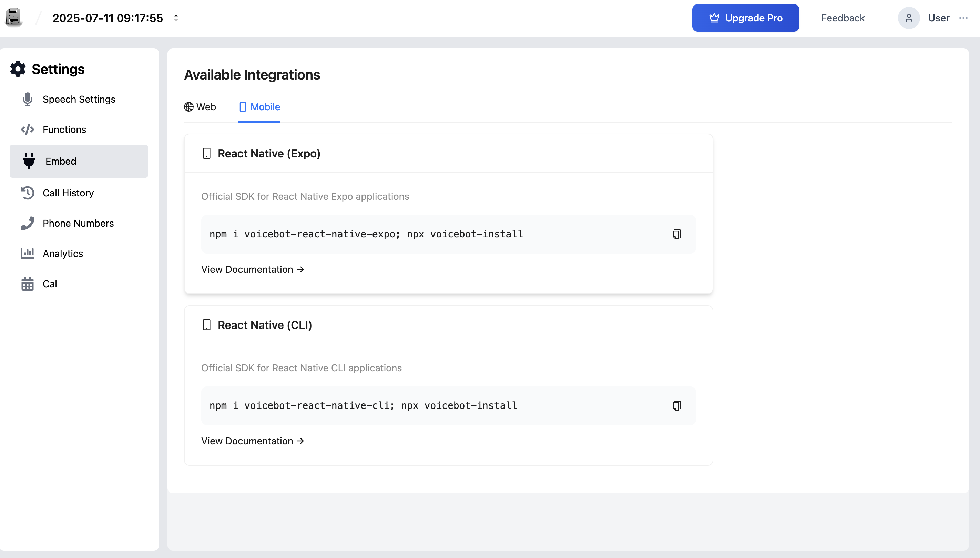Click the React Native (CLI) heading
Viewport: 980px width, 558px height.
tap(265, 325)
